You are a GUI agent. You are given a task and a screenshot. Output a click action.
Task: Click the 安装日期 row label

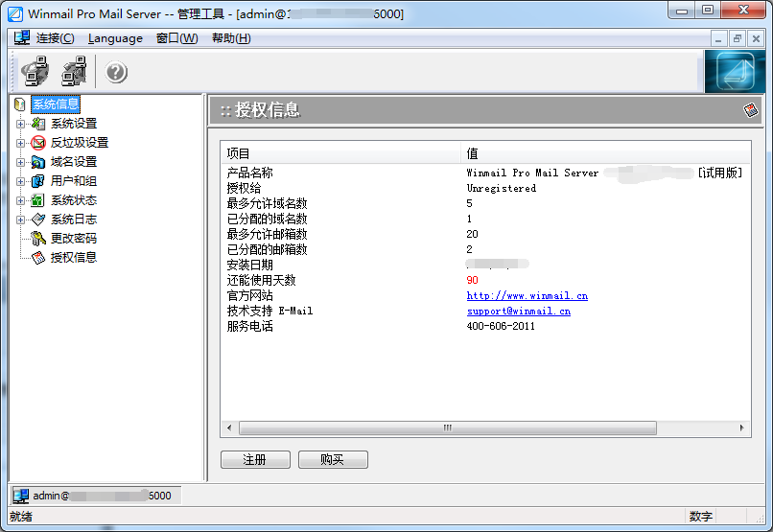pos(250,265)
